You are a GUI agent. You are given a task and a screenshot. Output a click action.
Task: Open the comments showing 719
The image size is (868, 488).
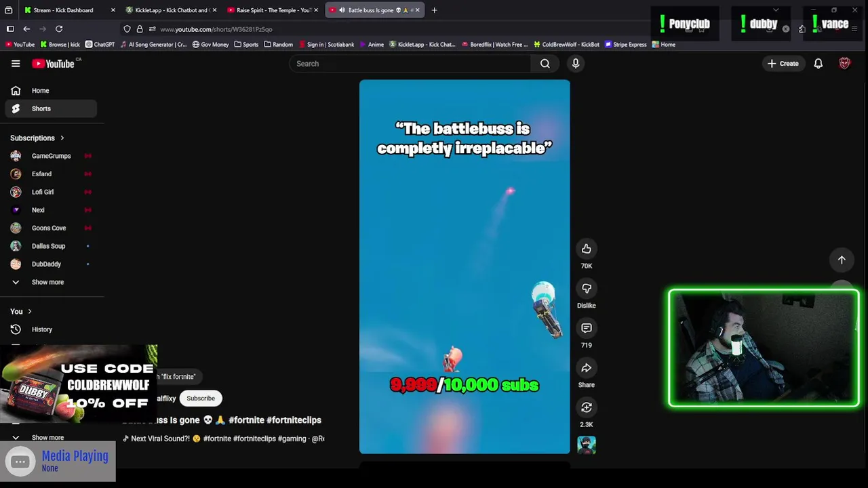point(587,328)
